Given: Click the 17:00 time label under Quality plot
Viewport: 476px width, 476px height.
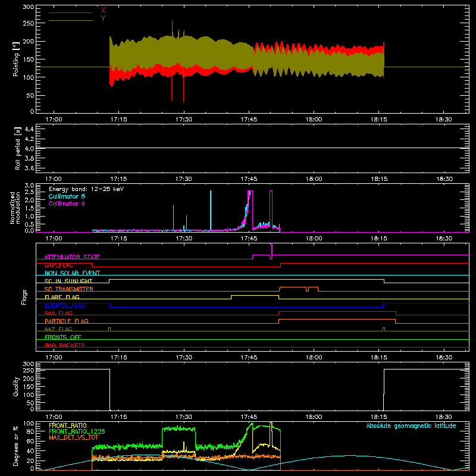Looking at the screenshot, I should pos(54,417).
